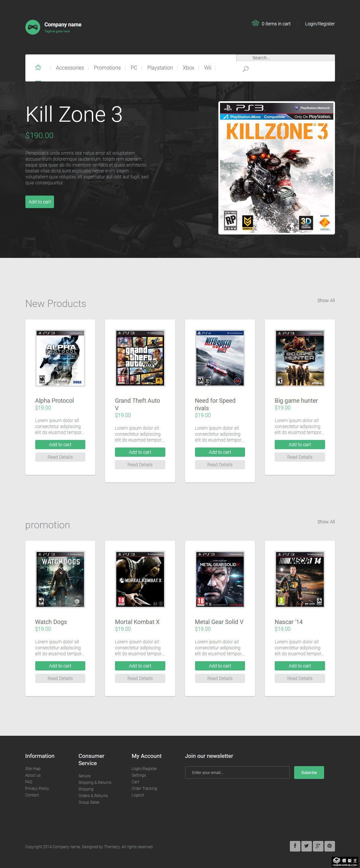Open the Themezy designer link in copyright
Screen dimensions: 360x868
112,847
